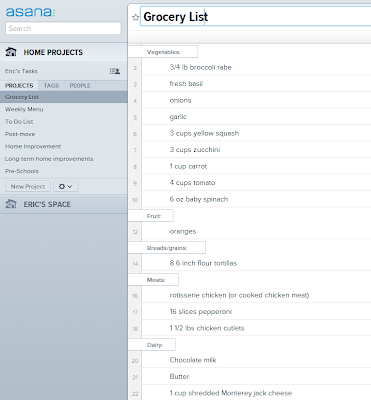Star the Grocery List project
The width and height of the screenshot is (371, 400).
tap(135, 17)
